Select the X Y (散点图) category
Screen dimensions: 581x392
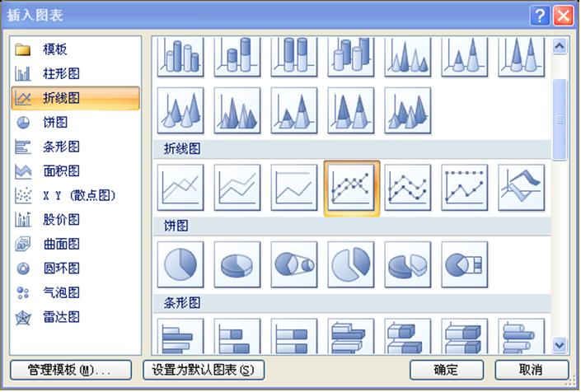tap(76, 195)
